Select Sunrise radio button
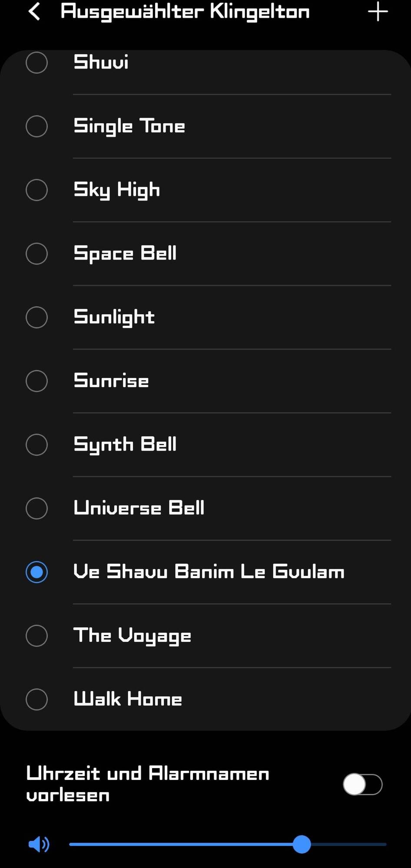Screen dimensions: 411x868 pyautogui.click(x=37, y=381)
